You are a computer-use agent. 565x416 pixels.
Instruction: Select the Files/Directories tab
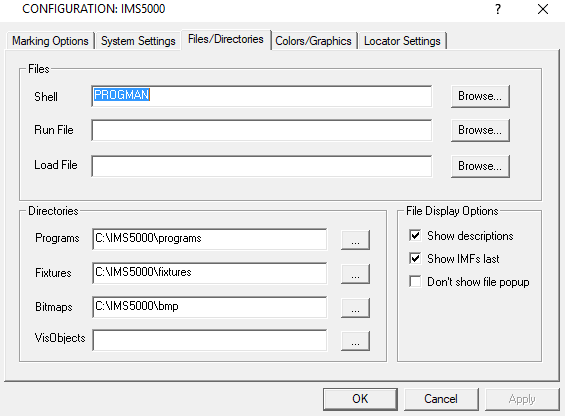point(226,39)
